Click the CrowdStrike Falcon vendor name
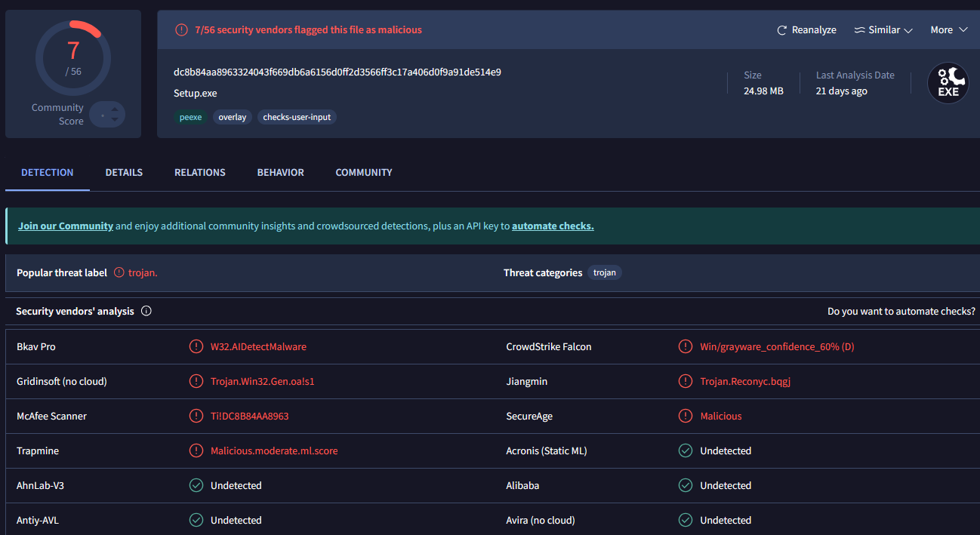The image size is (980, 535). 549,346
